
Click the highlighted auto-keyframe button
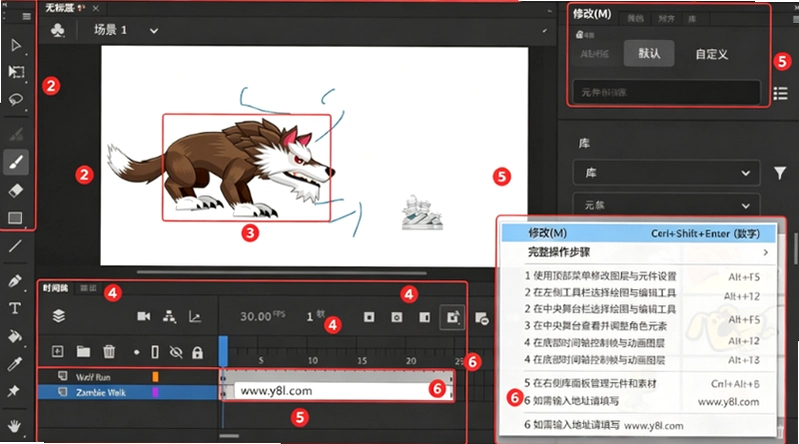tap(452, 318)
